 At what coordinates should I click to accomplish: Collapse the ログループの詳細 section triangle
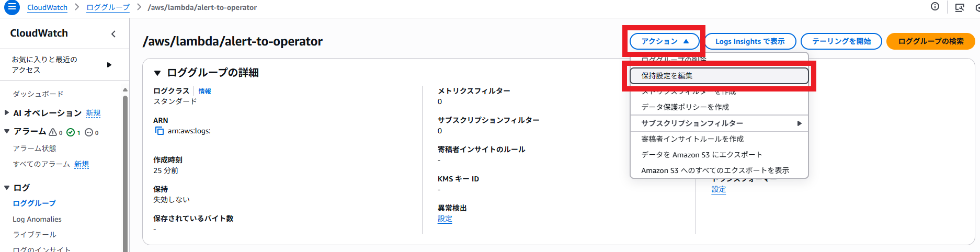point(157,73)
